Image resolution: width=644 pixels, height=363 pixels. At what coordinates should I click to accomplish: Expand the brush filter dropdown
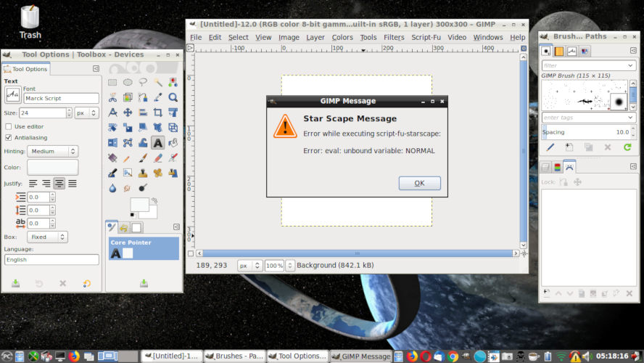tap(630, 65)
